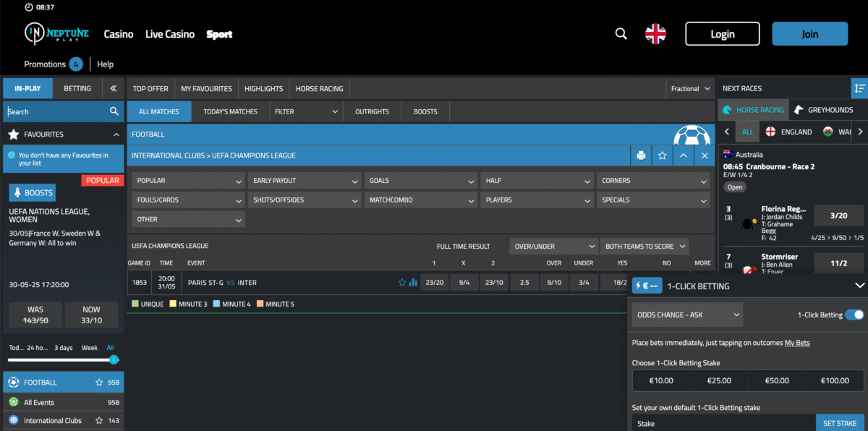Click the All Events football icon

(14, 402)
